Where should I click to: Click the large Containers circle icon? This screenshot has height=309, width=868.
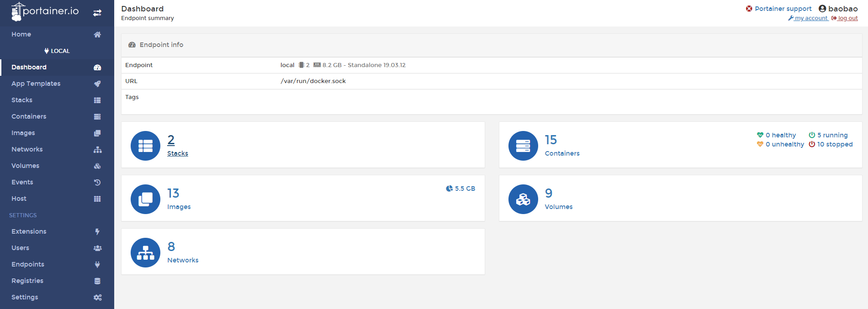click(x=523, y=146)
